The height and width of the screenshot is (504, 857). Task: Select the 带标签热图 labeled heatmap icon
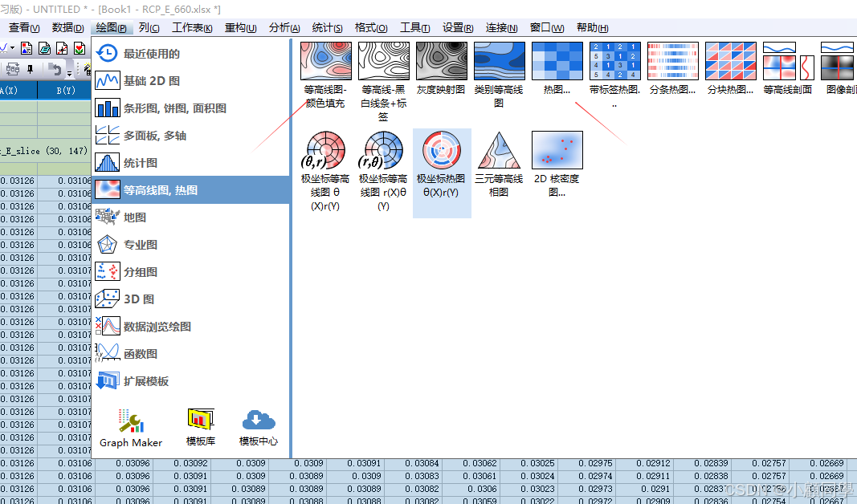pyautogui.click(x=614, y=62)
